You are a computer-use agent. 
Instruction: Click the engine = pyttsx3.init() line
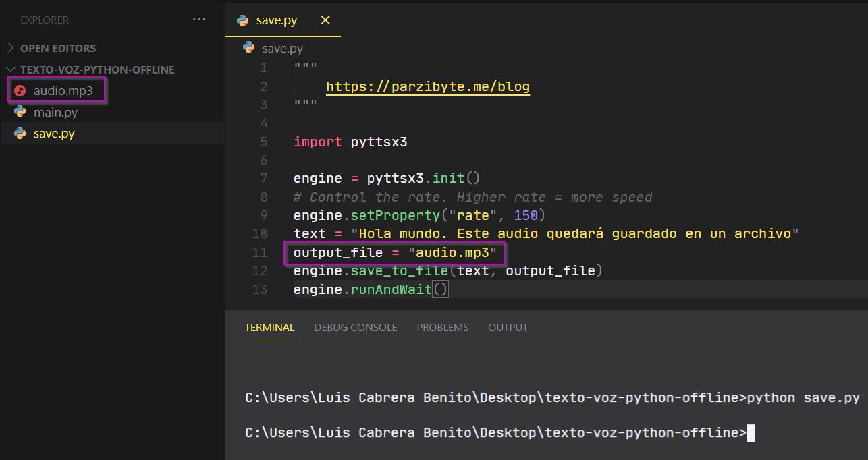coord(387,179)
